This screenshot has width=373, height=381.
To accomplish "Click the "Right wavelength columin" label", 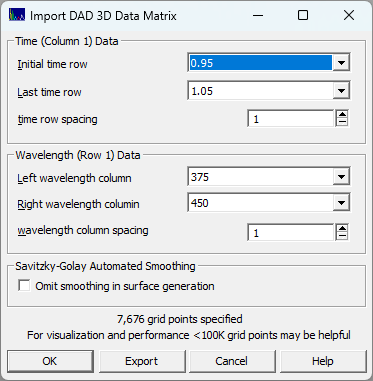I will [x=78, y=204].
